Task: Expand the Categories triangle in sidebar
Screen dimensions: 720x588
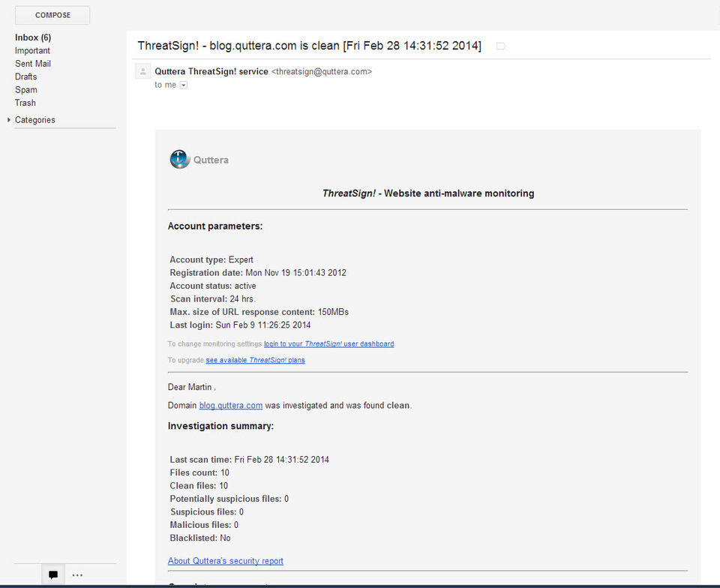Action: click(x=9, y=120)
